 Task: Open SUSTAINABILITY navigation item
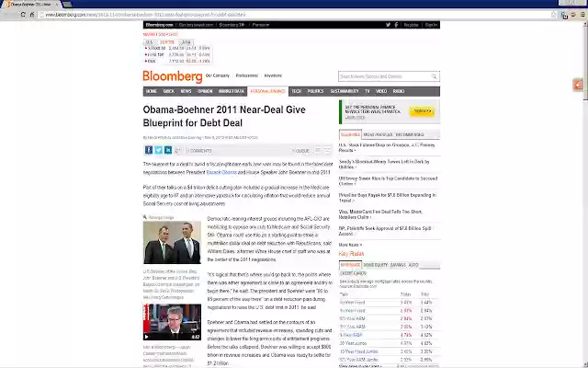point(345,91)
